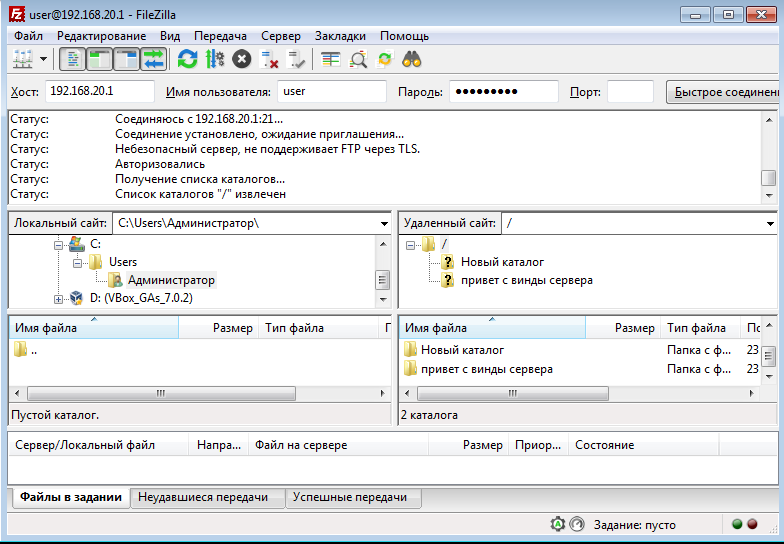The width and height of the screenshot is (784, 544).
Task: Focus the Пароль field
Action: click(x=504, y=92)
